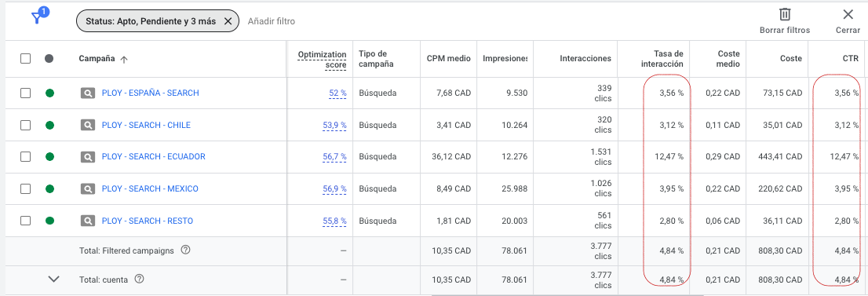This screenshot has width=868, height=296.
Task: Check the box for PLOY - SEARCH - CHILE
Action: tap(25, 126)
